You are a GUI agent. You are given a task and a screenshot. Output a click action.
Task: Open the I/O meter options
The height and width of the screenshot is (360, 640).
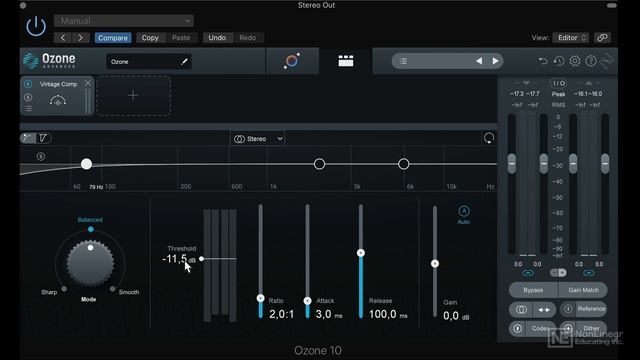tap(558, 83)
